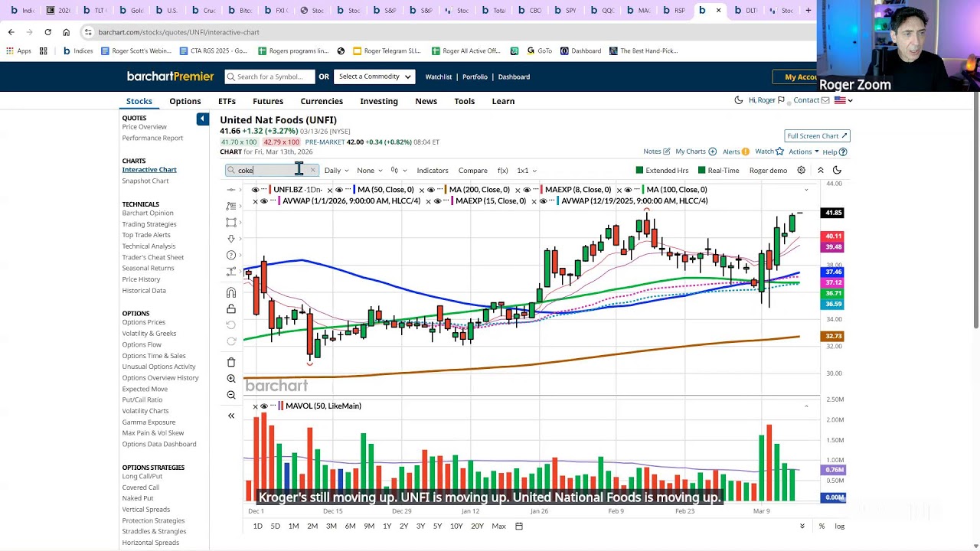Switch chart to dark mode

click(x=837, y=171)
